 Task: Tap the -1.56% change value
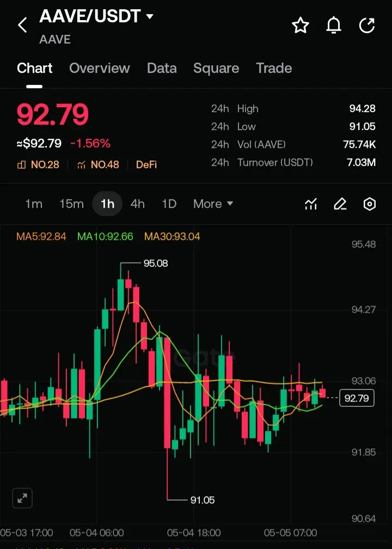tap(90, 143)
